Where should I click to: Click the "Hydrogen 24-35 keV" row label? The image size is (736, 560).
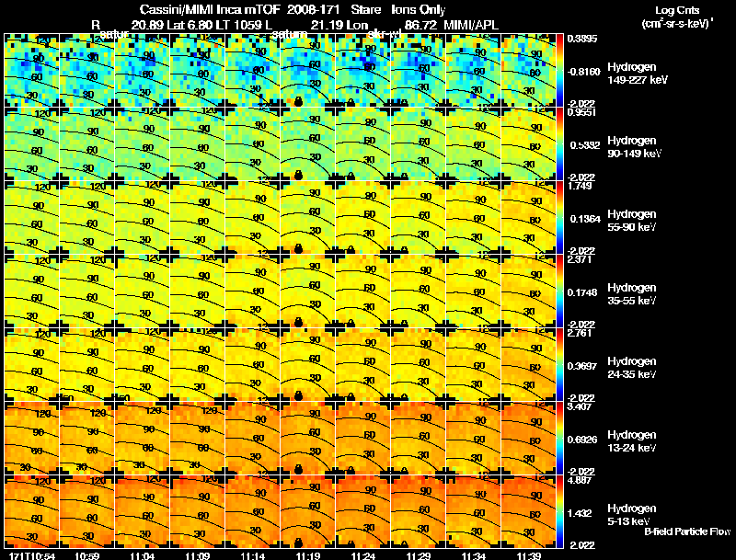632,368
